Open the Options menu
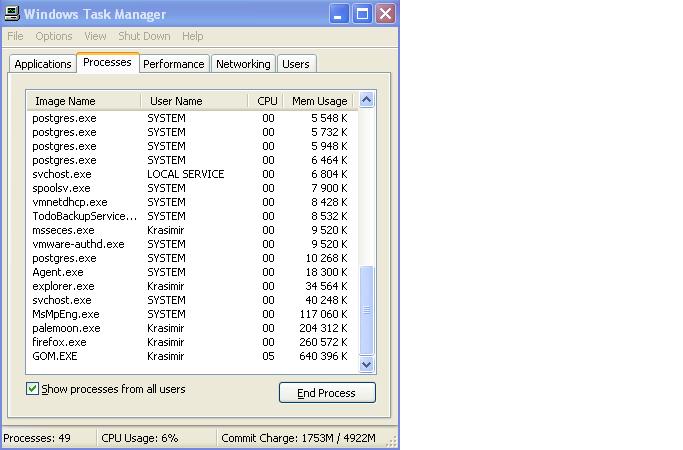 coord(54,36)
